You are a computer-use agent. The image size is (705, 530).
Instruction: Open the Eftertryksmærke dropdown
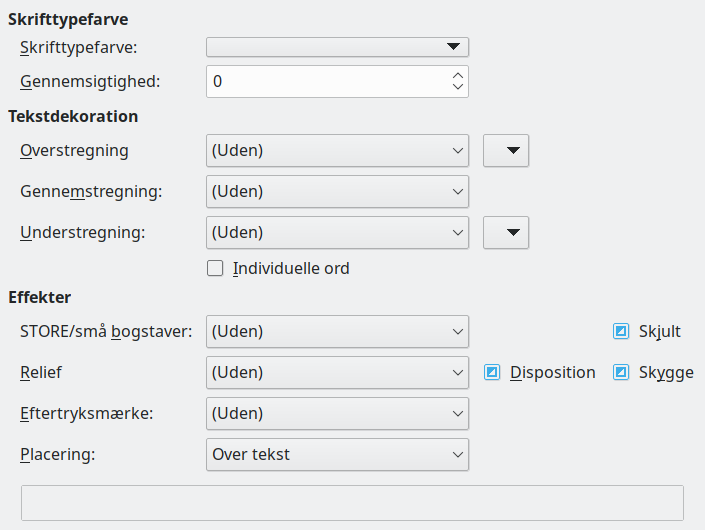(x=337, y=413)
